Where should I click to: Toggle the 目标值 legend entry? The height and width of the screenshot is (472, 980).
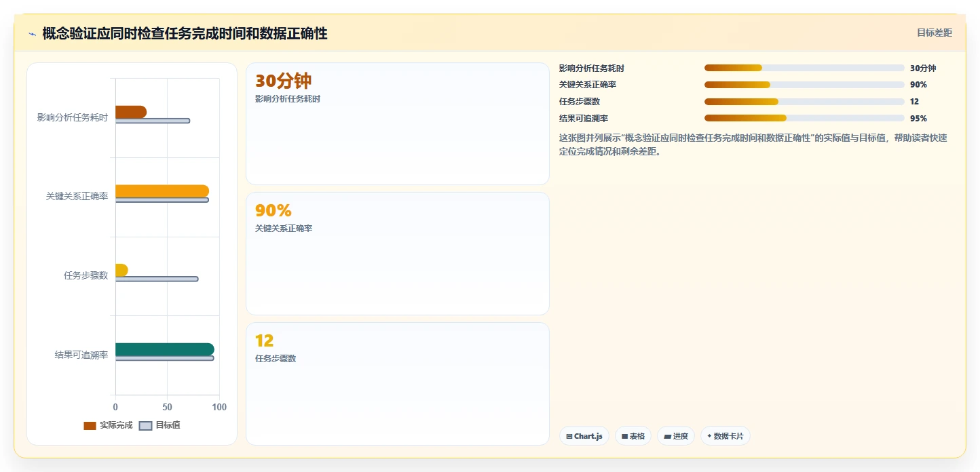click(159, 425)
